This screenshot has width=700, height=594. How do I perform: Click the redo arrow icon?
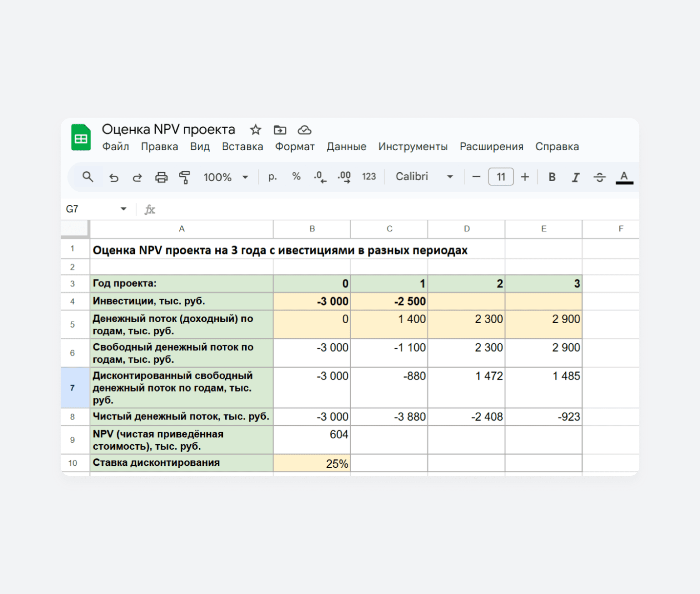137,177
